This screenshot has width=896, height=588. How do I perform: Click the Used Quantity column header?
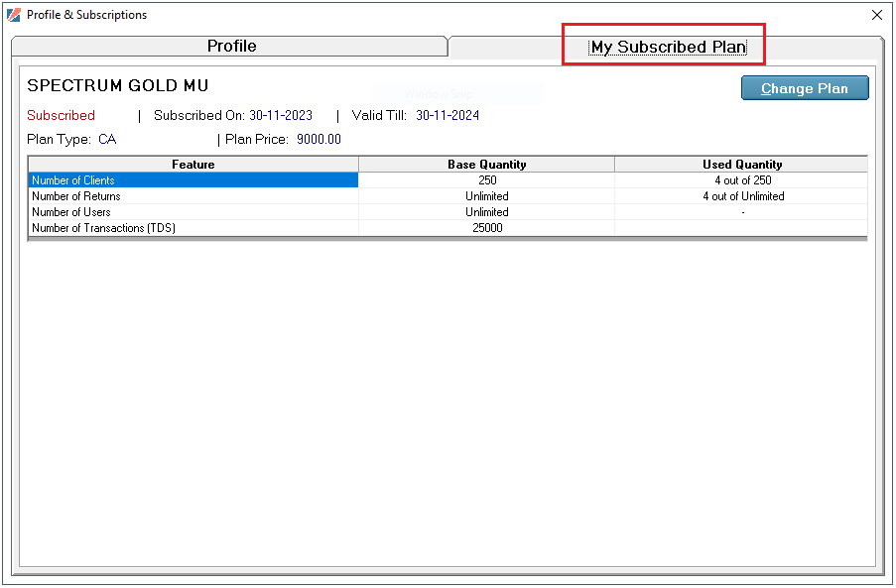pyautogui.click(x=742, y=165)
